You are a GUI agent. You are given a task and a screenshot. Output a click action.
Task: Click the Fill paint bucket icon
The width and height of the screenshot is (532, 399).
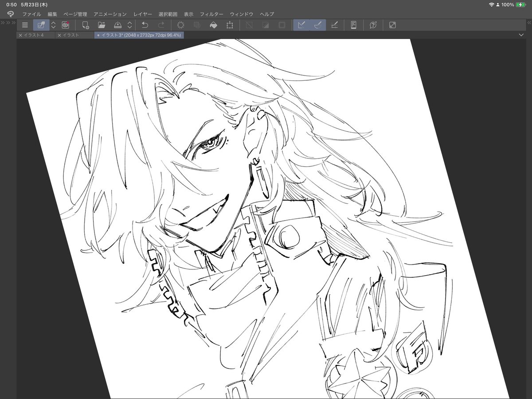coord(213,25)
